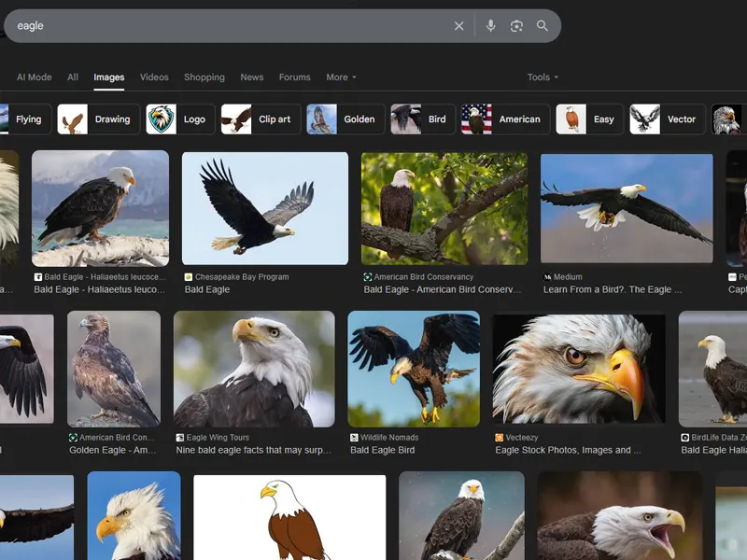The image size is (747, 560).
Task: Open Nine bald eagle facts link
Action: [253, 450]
